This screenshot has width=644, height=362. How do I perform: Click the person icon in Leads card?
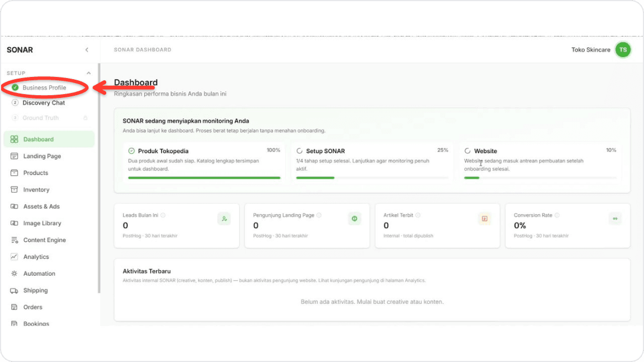coord(224,219)
